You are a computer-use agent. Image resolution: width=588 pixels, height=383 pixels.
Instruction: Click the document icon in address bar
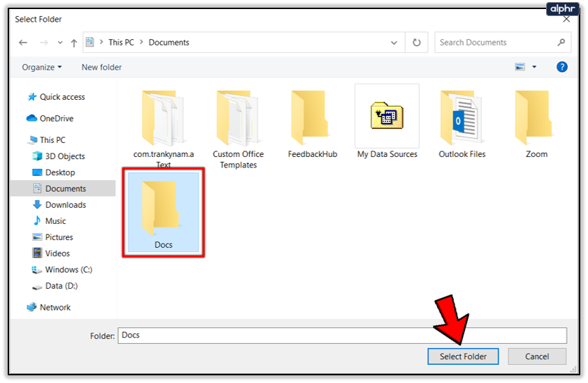click(x=90, y=42)
